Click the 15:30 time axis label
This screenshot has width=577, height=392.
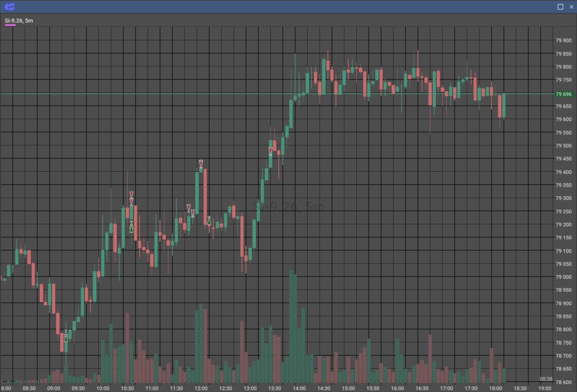(x=373, y=388)
